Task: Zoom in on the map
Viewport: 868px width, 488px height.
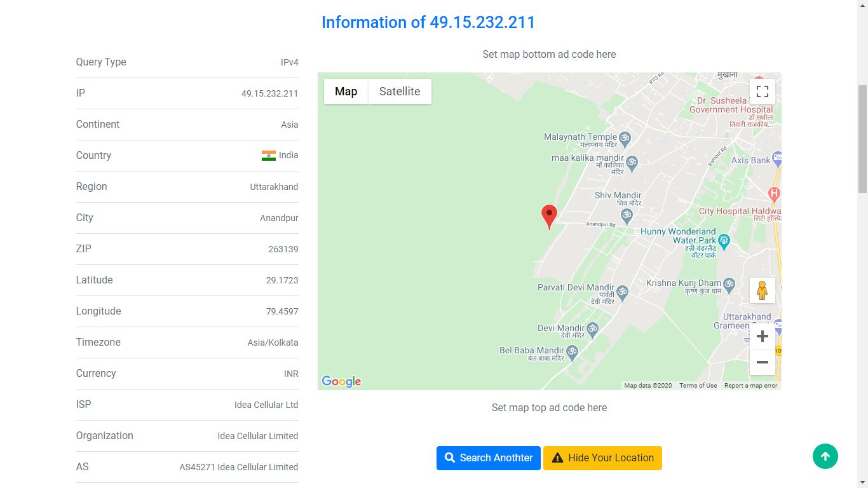Action: tap(763, 336)
